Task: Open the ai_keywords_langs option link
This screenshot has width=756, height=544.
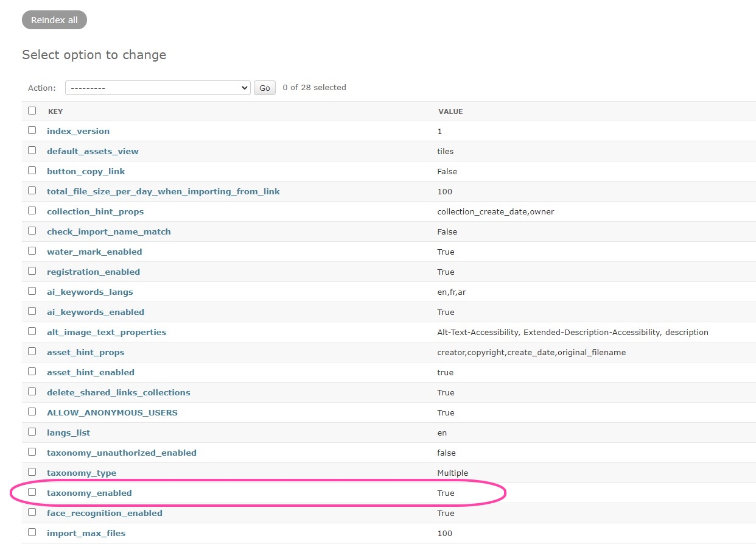Action: pos(90,292)
